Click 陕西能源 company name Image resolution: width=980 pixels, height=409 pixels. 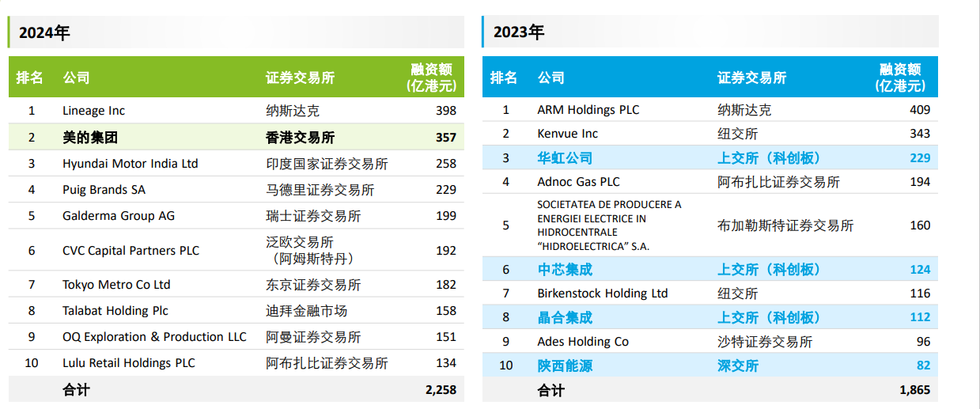565,365
